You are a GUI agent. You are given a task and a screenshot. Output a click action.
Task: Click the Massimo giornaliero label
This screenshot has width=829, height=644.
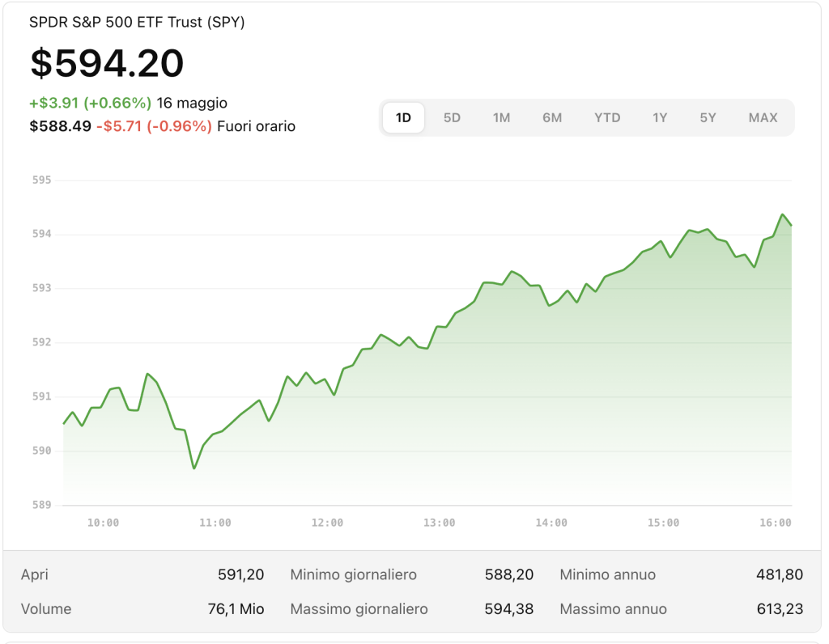click(359, 609)
